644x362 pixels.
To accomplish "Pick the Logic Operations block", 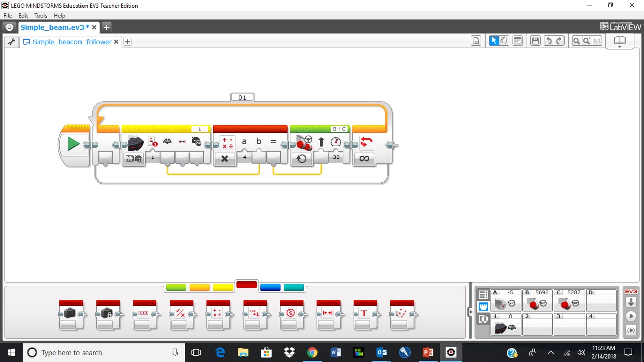I will point(181,315).
